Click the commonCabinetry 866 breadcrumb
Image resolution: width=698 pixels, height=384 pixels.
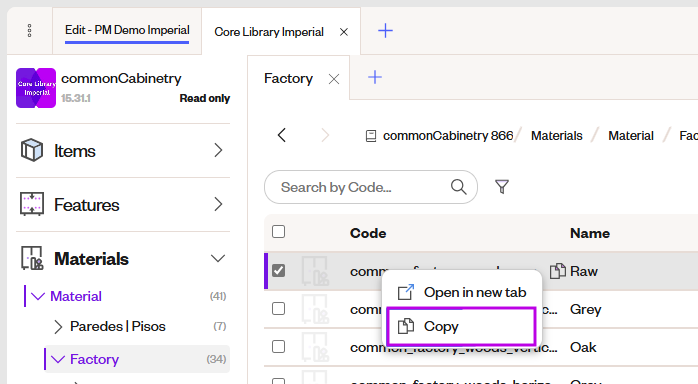point(448,136)
